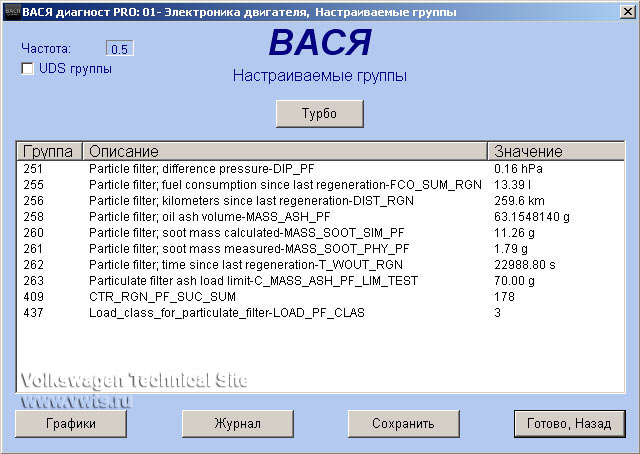Select row 262 time since last regeneration

coord(320,265)
